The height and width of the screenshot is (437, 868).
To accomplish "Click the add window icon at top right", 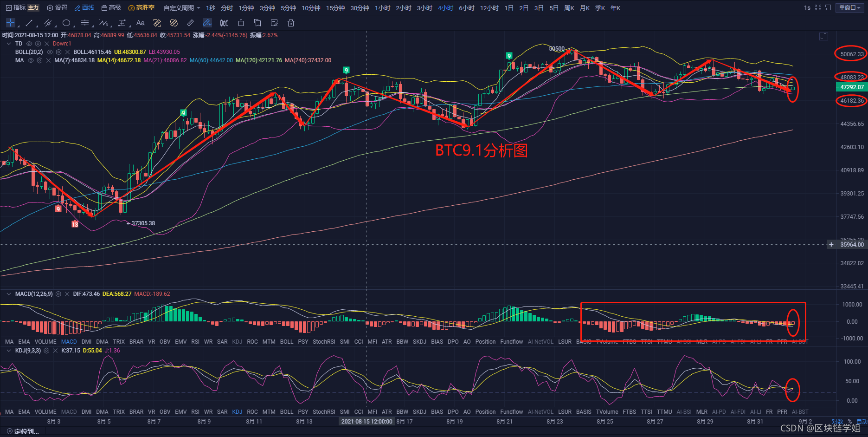I will click(828, 8).
